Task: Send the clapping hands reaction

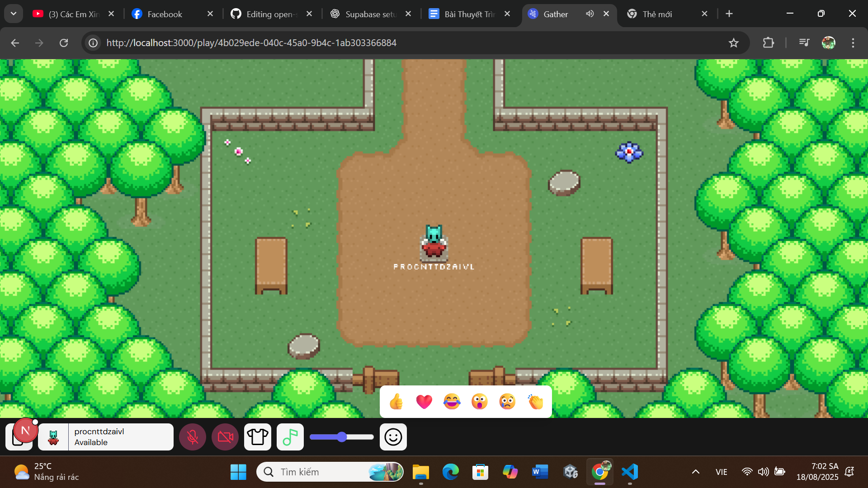Action: (x=535, y=401)
